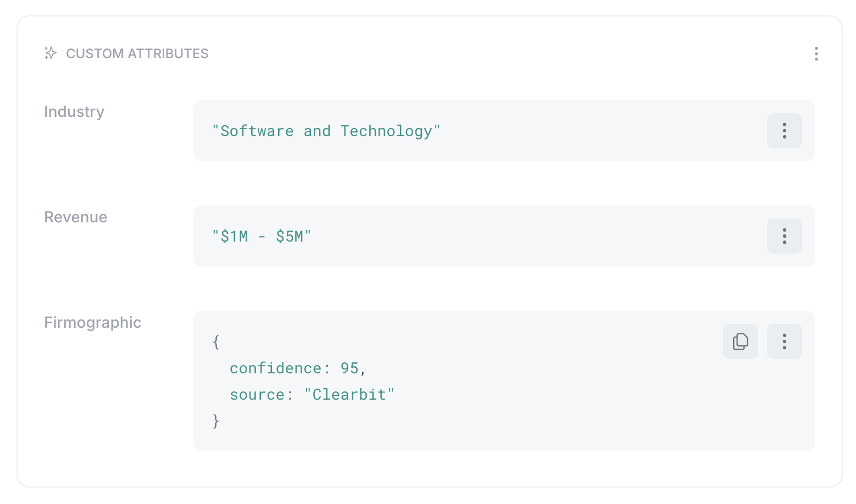Click the Industry label
Viewport: 856px width, 504px height.
click(x=74, y=112)
